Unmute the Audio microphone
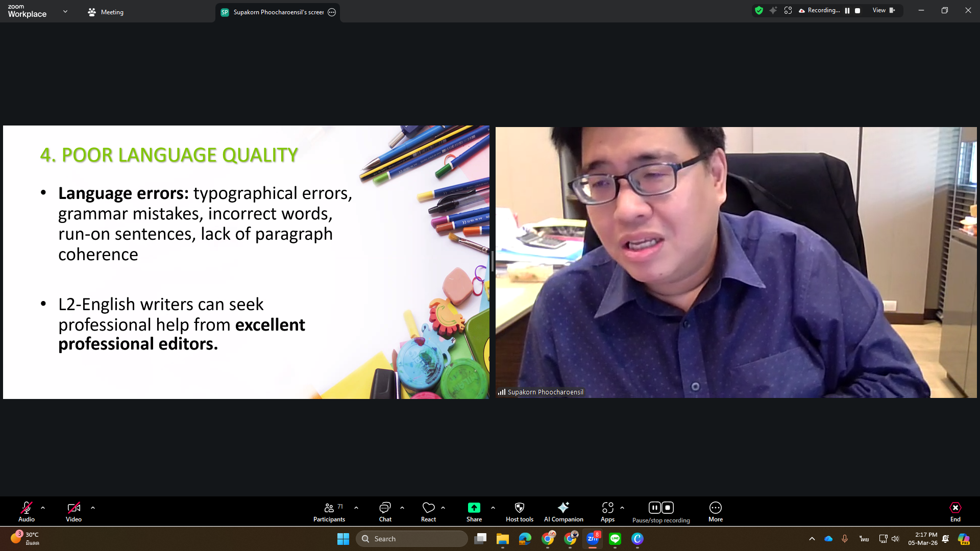The image size is (980, 551). (x=27, y=512)
